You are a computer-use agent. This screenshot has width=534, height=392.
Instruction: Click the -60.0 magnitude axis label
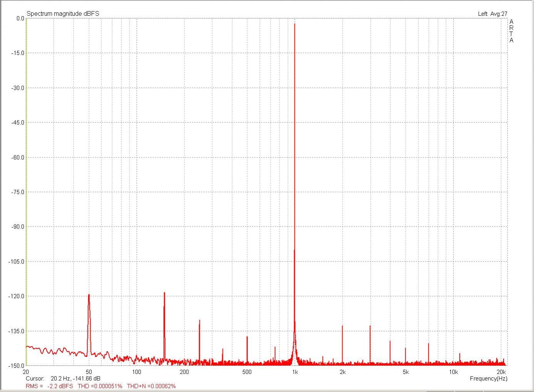click(x=18, y=157)
